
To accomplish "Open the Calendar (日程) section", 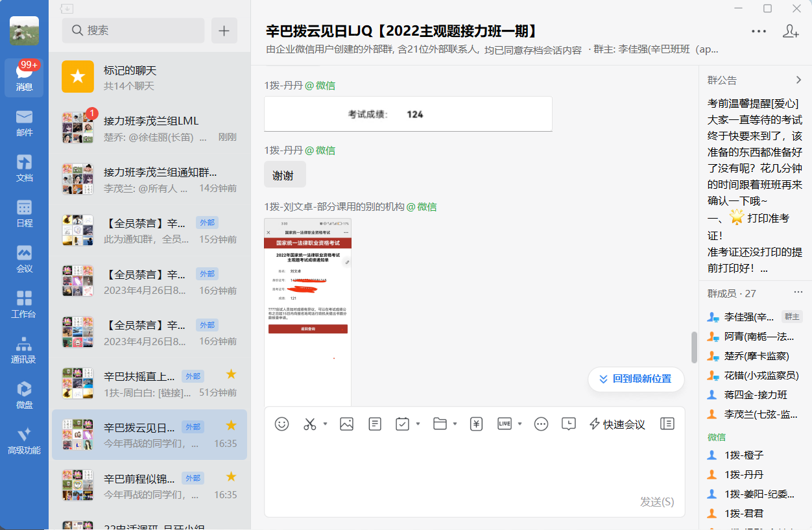I will [25, 214].
